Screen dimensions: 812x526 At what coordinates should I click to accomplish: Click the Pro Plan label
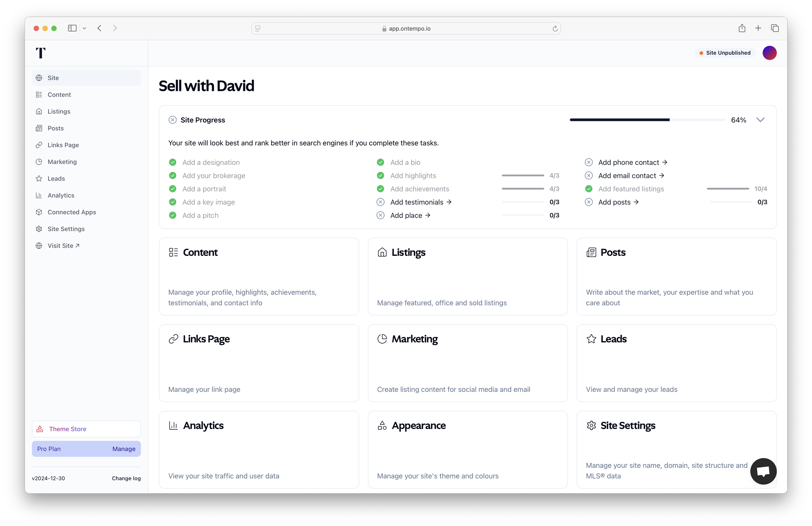pos(49,449)
